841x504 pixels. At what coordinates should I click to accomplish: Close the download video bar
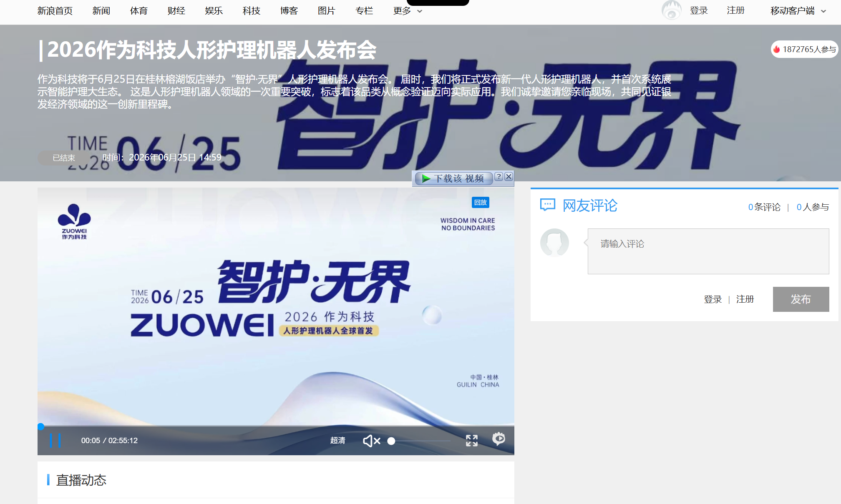click(509, 177)
